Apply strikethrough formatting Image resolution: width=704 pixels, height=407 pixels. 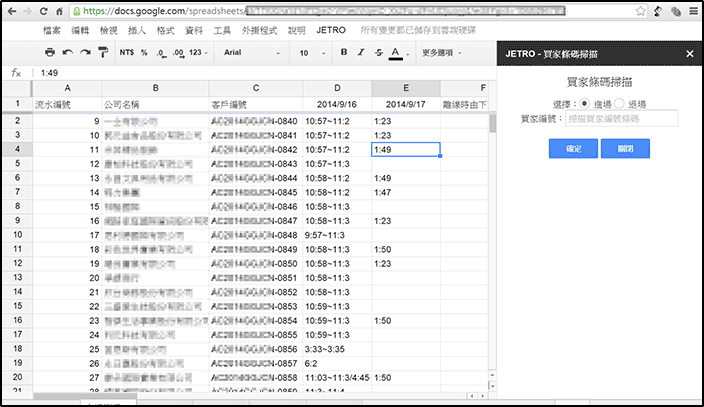tap(378, 52)
